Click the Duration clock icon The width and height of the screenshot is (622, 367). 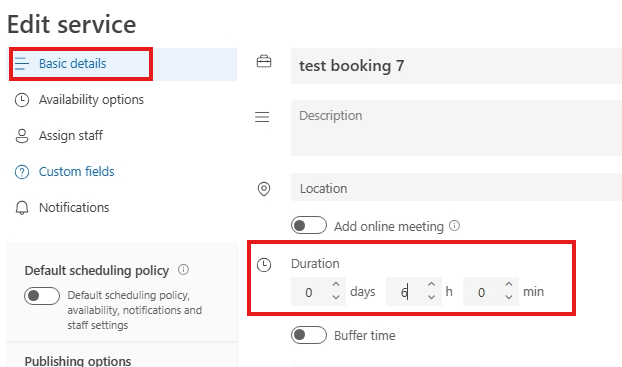point(264,265)
